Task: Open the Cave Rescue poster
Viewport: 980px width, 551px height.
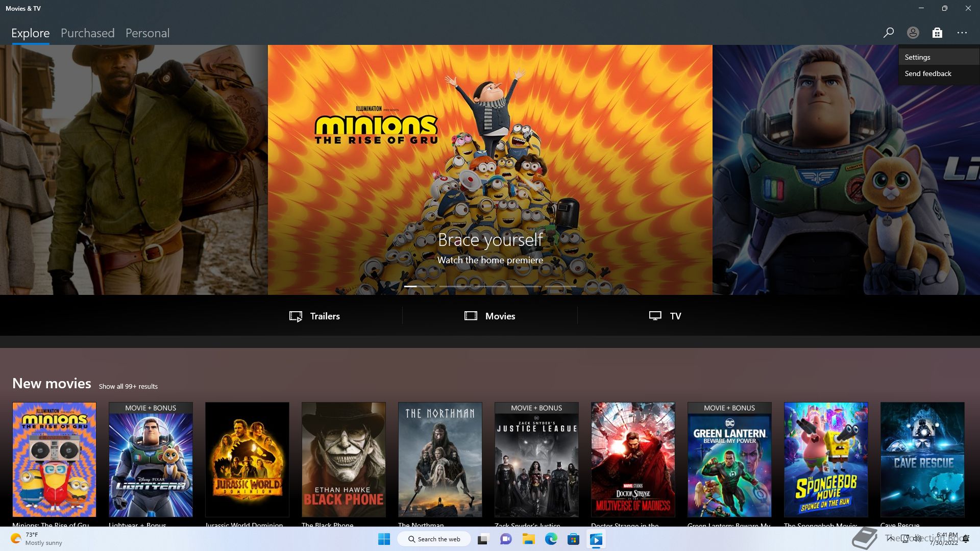Action: click(922, 460)
